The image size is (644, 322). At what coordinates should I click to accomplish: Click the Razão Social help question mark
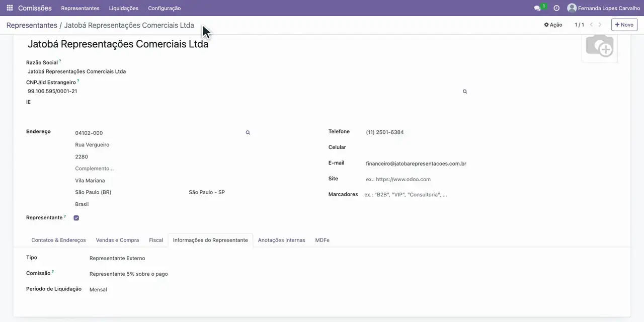[60, 61]
